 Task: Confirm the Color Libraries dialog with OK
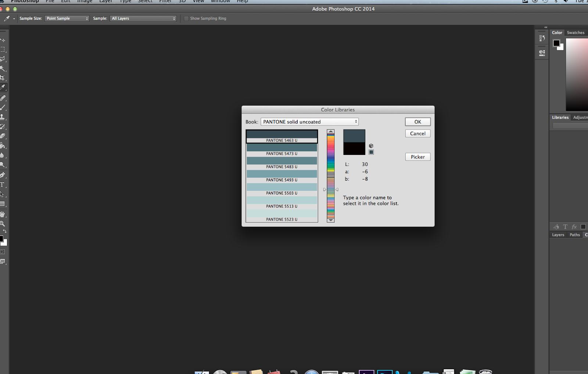point(418,122)
